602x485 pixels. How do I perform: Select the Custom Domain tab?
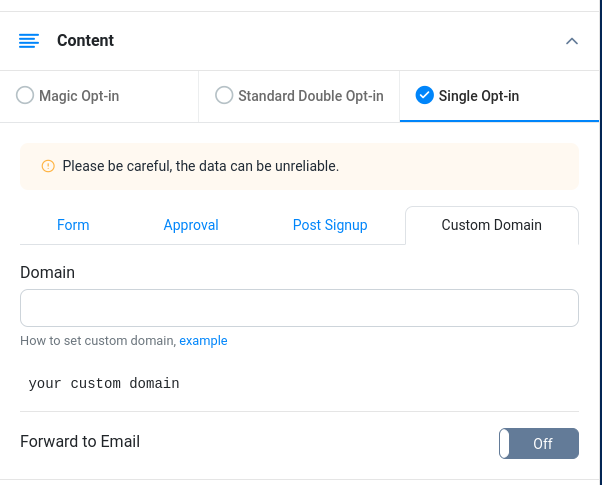coord(491,225)
